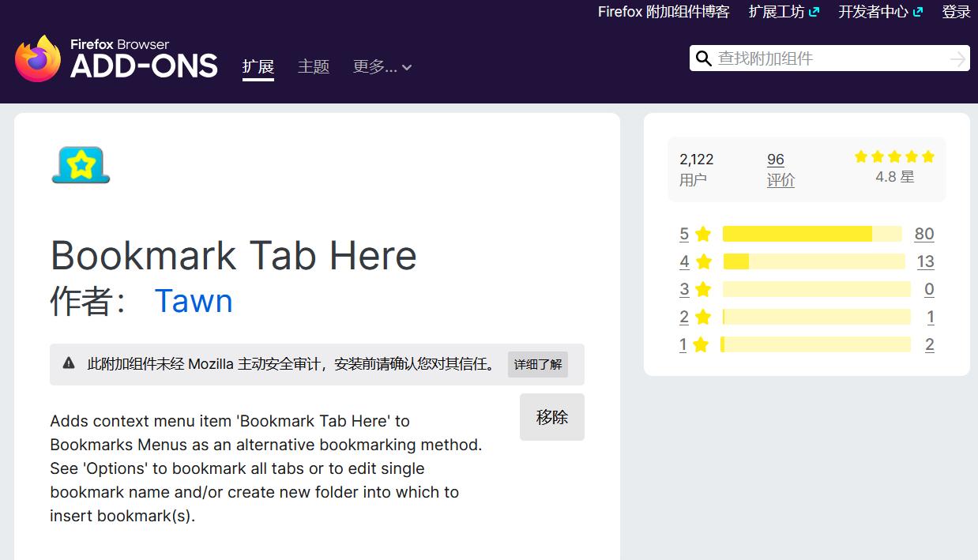Click the star icon in 1-star row
978x560 pixels.
tap(700, 344)
